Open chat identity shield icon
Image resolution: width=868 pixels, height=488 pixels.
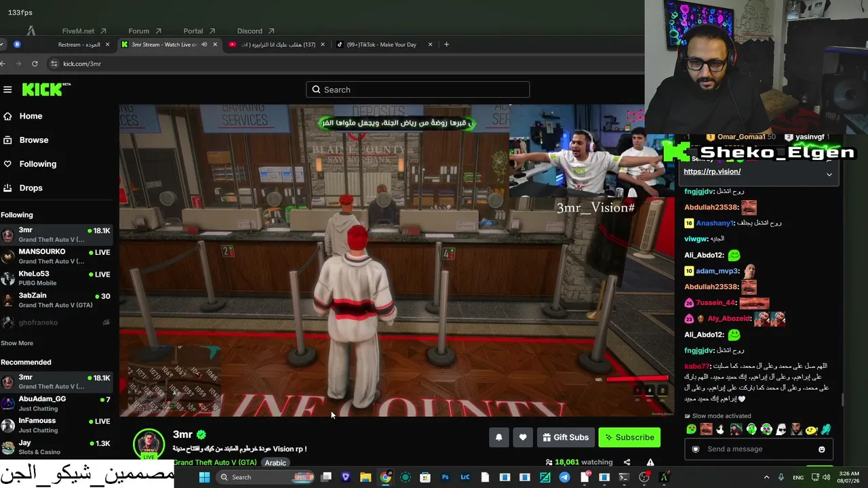(x=695, y=449)
